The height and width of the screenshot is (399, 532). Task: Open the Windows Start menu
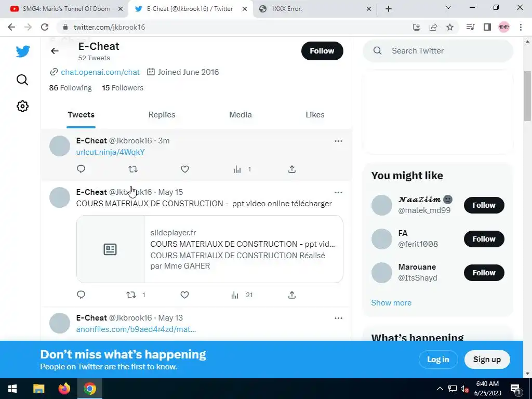12,389
